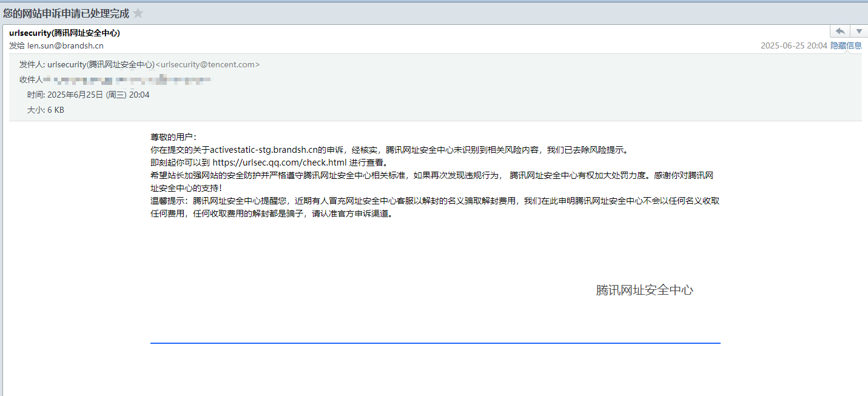Viewport: 868px width, 396px height.
Task: Click the 2025-06-25 20:04 date stamp
Action: click(794, 45)
